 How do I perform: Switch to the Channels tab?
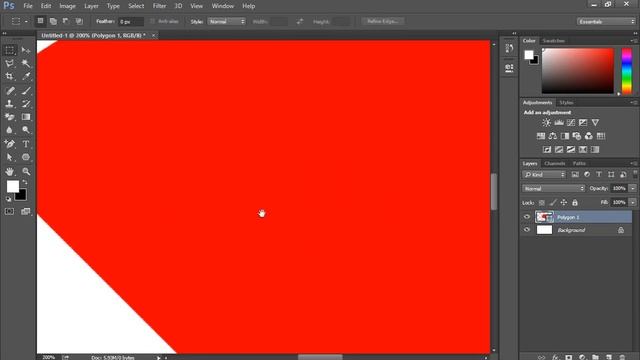555,163
